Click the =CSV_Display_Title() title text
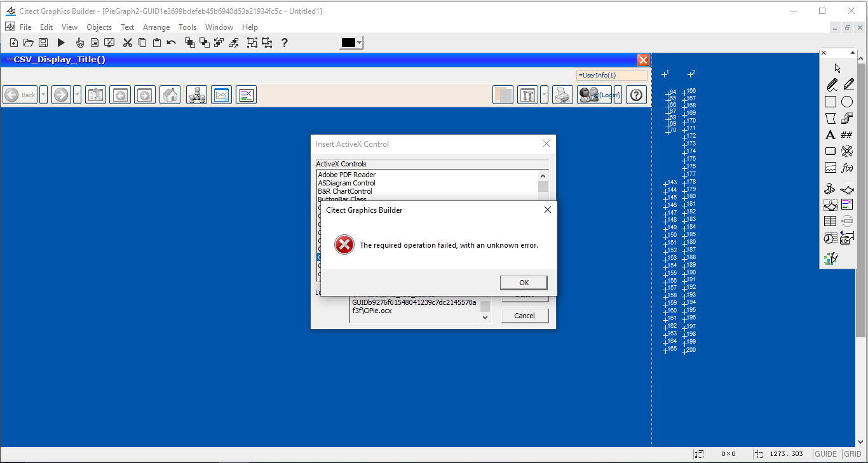 click(x=57, y=60)
